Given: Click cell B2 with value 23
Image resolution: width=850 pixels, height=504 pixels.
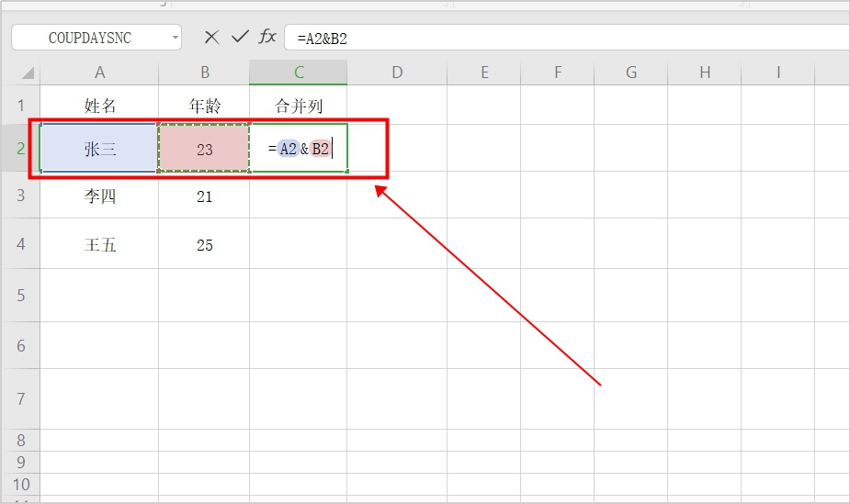Looking at the screenshot, I should point(204,148).
